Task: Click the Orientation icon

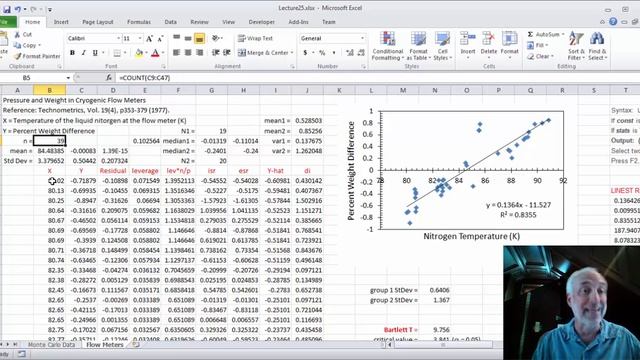Action: click(x=216, y=38)
